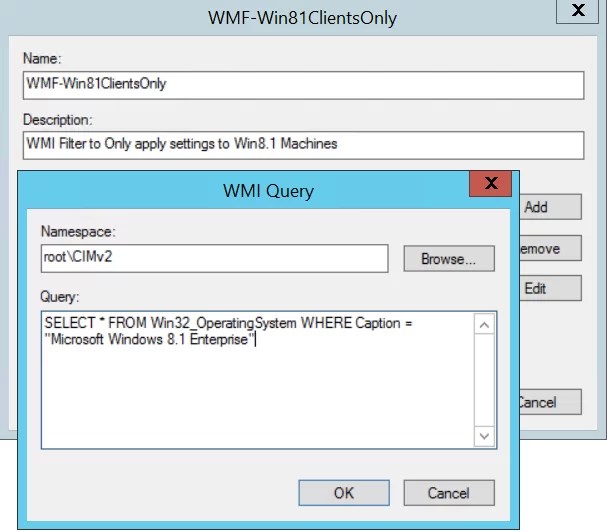Click the 'WMI Query' title text
Viewport: 607px width, 532px height.
tap(268, 191)
